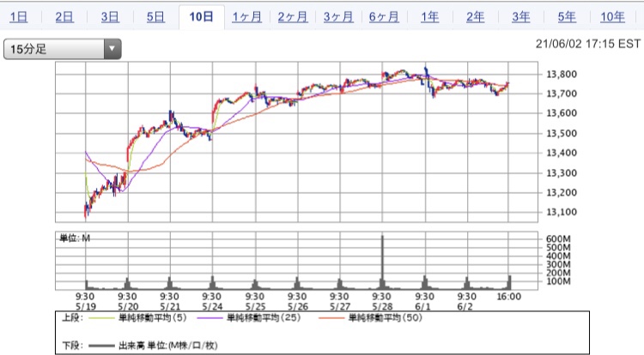Screen dimensions: 644x355
Task: Switch to the 5日 range
Action: (155, 17)
